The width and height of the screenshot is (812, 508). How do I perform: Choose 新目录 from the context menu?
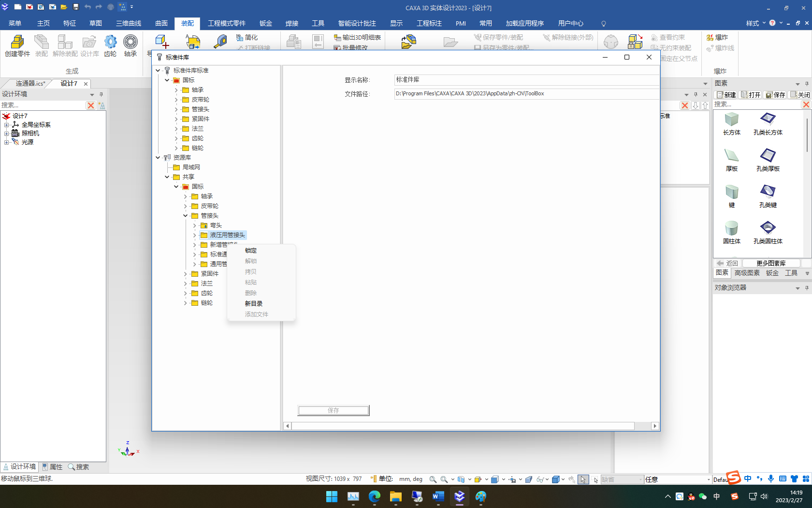tap(254, 304)
